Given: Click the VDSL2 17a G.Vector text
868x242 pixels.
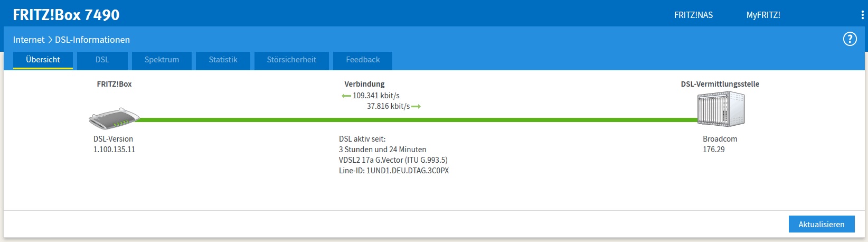Looking at the screenshot, I should point(393,160).
